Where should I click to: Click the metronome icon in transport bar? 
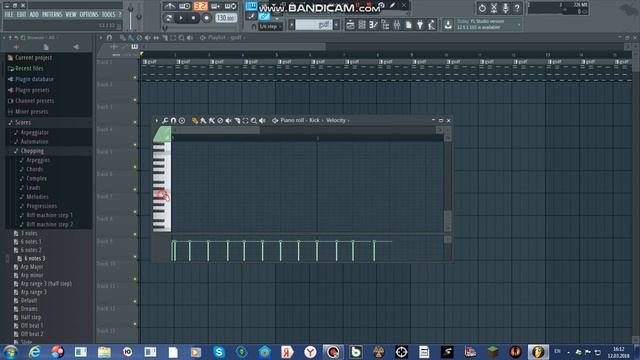coord(170,6)
